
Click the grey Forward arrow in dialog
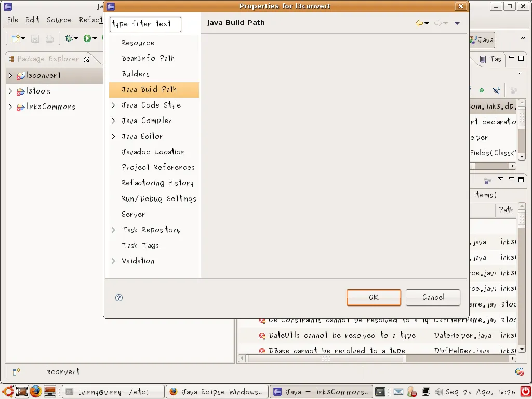click(x=438, y=23)
